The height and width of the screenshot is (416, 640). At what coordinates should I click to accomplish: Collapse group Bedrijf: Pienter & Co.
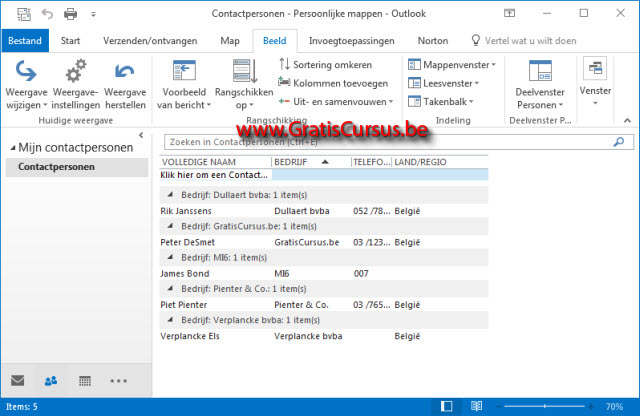click(170, 289)
